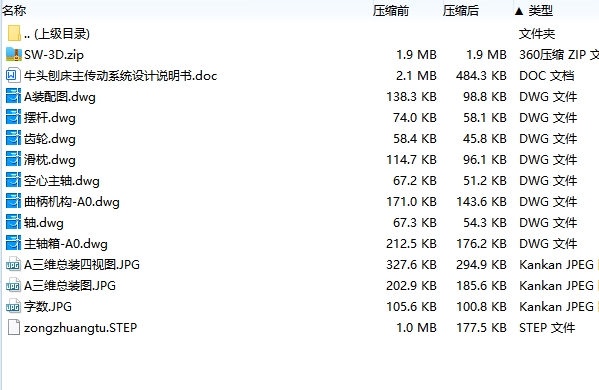Click the 74.0 KB size of 摆杆.dwg
The height and width of the screenshot is (390, 599).
(x=415, y=118)
